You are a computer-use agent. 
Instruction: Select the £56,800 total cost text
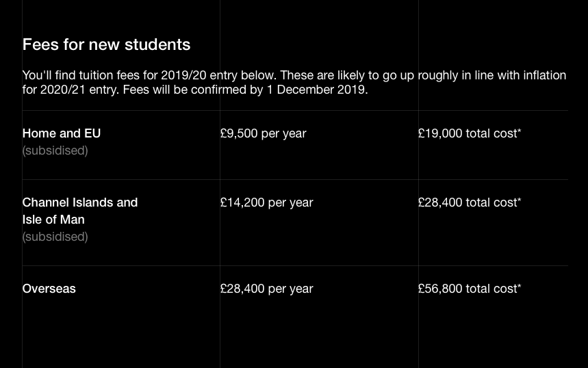(467, 289)
